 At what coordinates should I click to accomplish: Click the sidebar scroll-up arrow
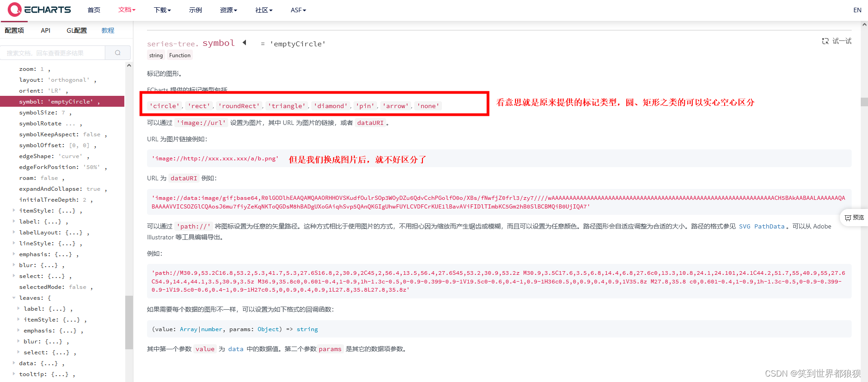(129, 65)
